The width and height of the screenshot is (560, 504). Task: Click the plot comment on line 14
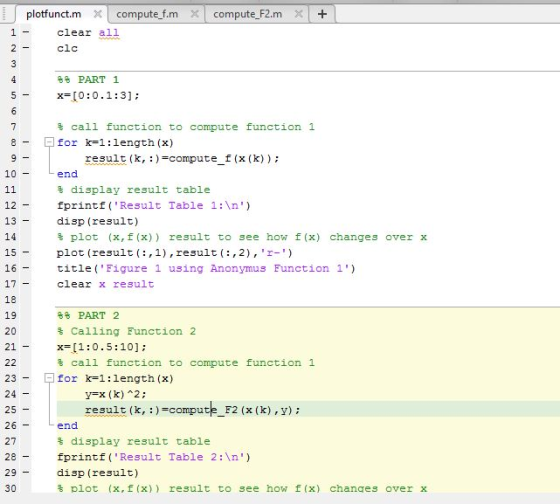pos(242,237)
